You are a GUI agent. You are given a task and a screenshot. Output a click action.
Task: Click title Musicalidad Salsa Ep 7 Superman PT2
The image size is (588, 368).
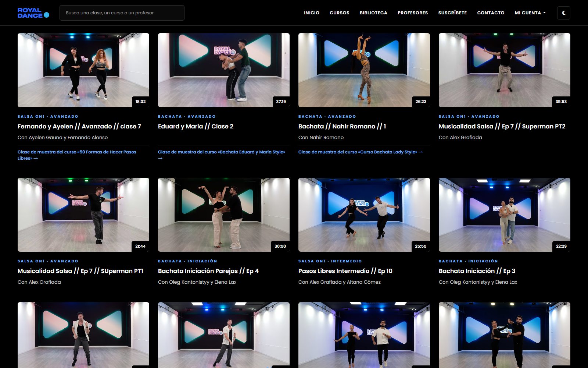click(502, 126)
